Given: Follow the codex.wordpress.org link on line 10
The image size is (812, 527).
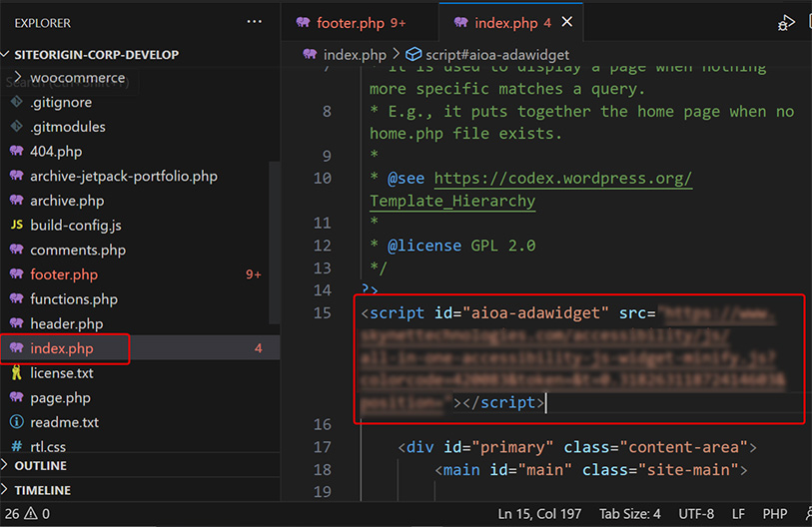Looking at the screenshot, I should click(563, 179).
